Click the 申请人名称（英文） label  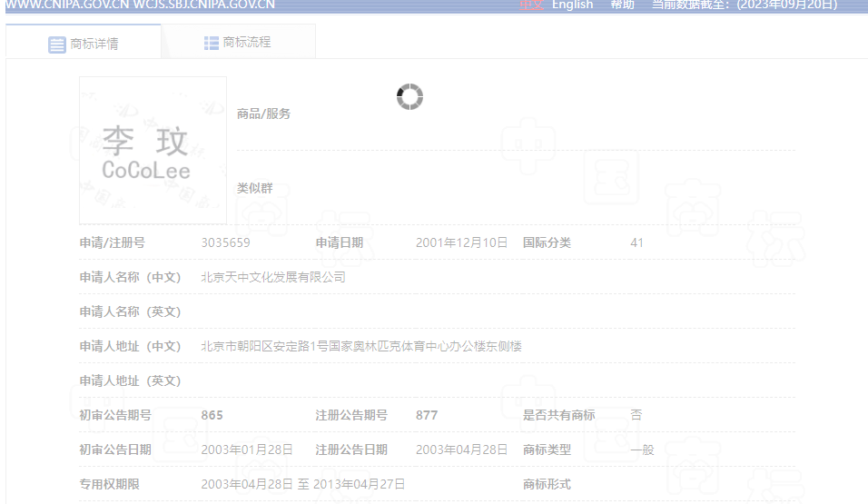pos(130,311)
